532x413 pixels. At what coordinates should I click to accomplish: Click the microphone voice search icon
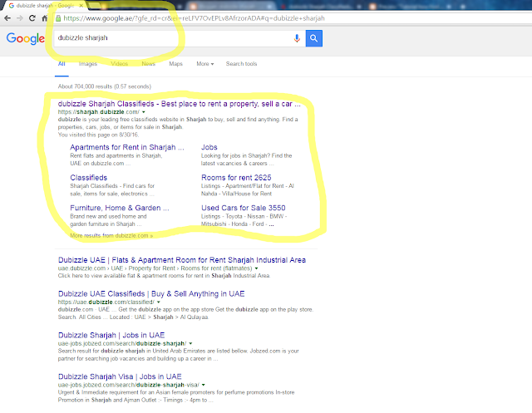pyautogui.click(x=297, y=38)
